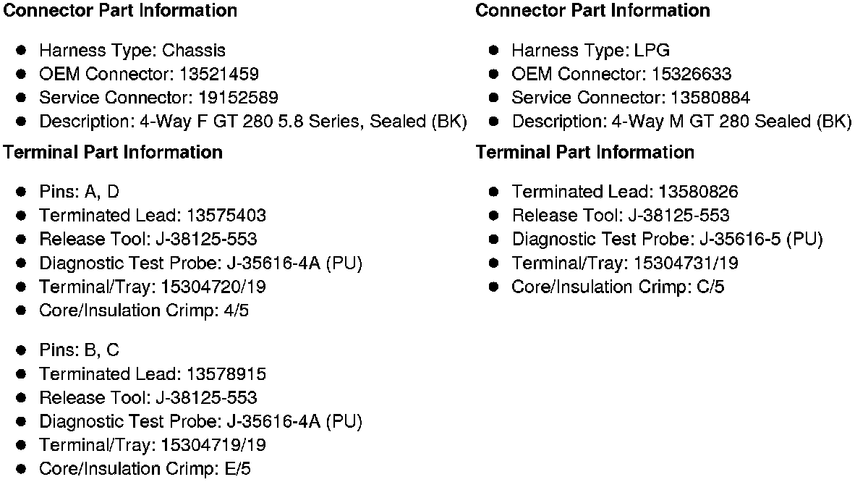Click the Pins: A, D line
Image resolution: width=868 pixels, height=482 pixels.
(x=80, y=192)
